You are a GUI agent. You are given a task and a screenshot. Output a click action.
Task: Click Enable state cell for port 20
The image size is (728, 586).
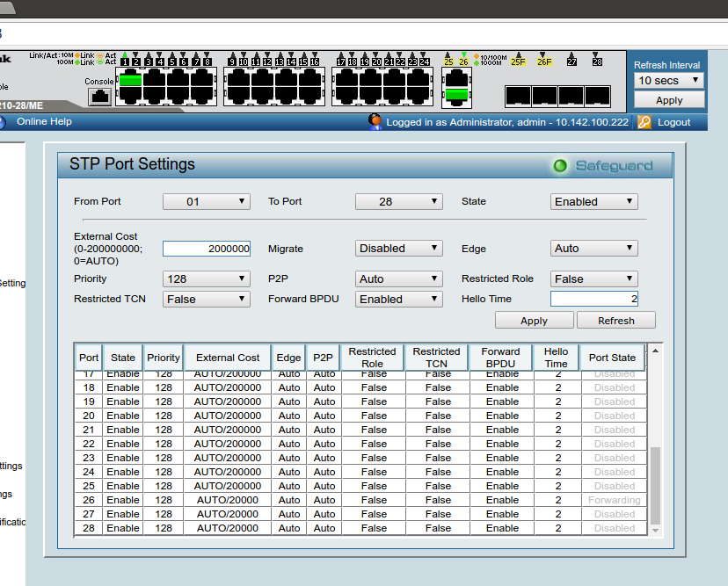pos(123,416)
